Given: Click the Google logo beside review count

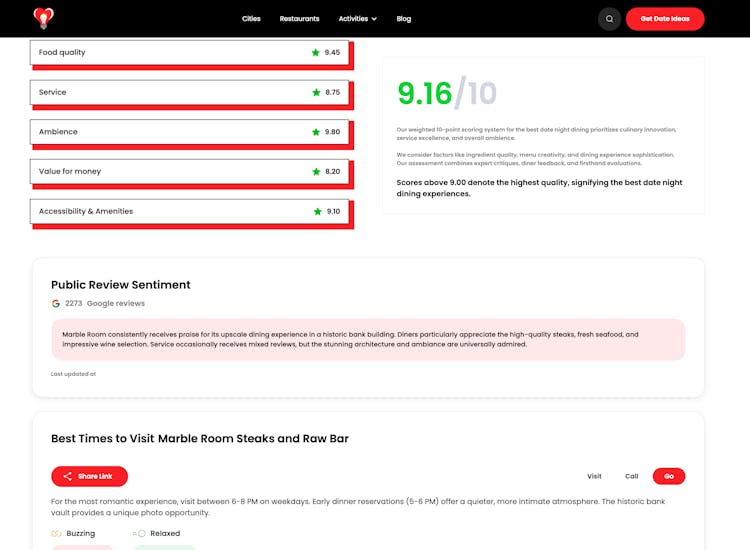Looking at the screenshot, I should [x=56, y=304].
